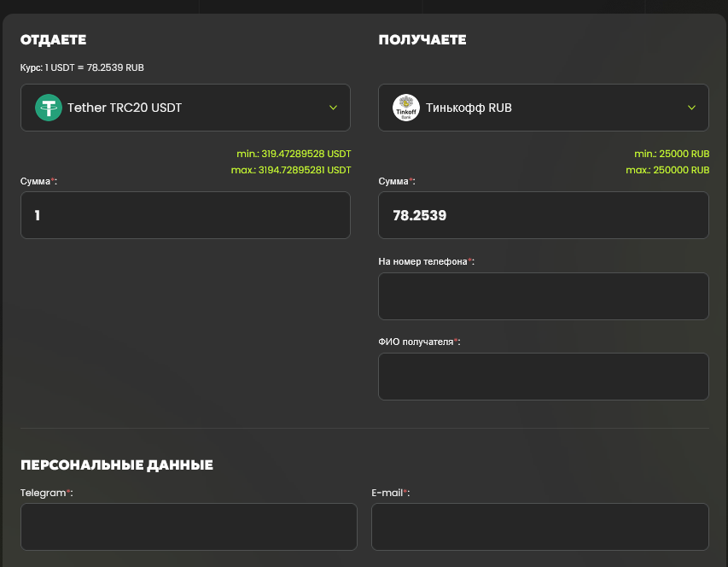This screenshot has width=728, height=567.
Task: Click the На номер телефона input field
Action: click(543, 296)
